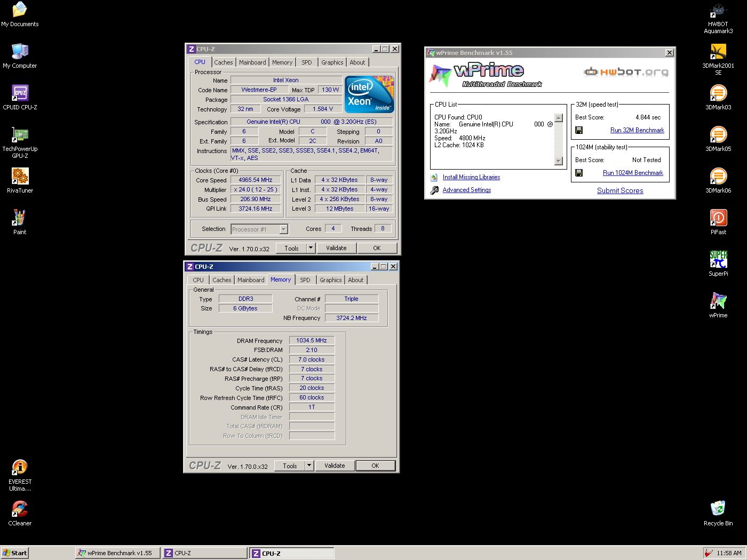
Task: Switch to active CPU-Z taskbar button
Action: pos(292,553)
